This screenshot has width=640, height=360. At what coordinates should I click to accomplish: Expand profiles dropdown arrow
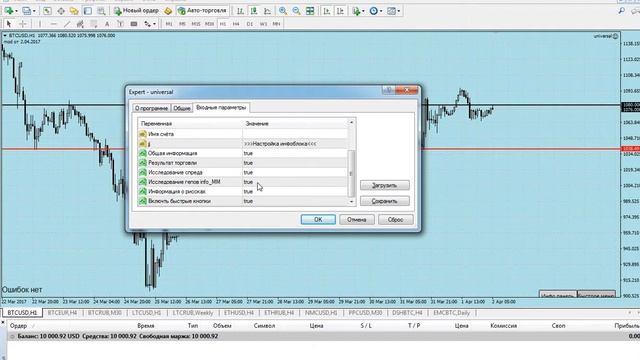point(34,11)
